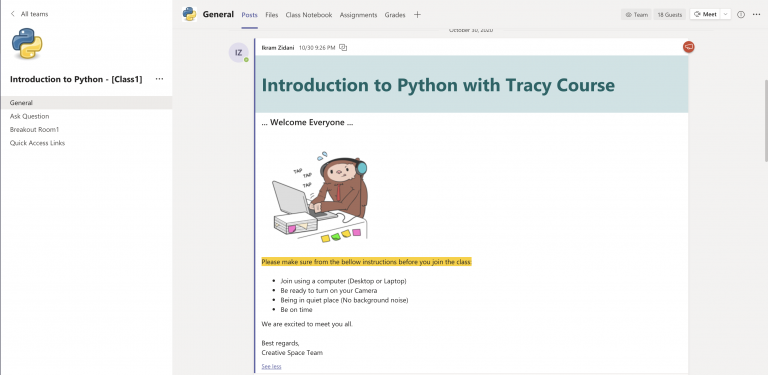Click the Python channel icon in header
The image size is (768, 375).
click(x=189, y=14)
